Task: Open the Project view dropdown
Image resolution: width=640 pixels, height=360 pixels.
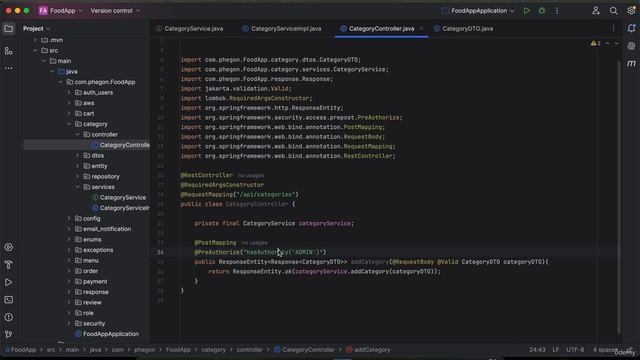Action: click(36, 29)
